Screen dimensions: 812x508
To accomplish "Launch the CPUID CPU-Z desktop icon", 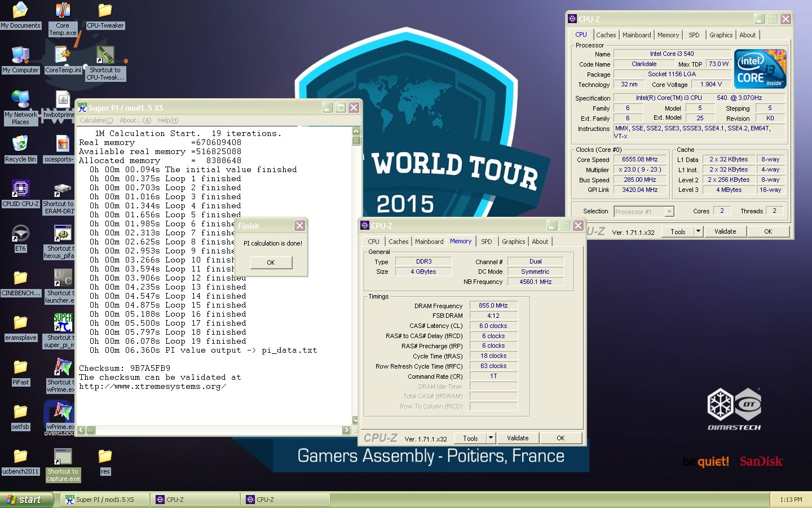I will coord(20,194).
